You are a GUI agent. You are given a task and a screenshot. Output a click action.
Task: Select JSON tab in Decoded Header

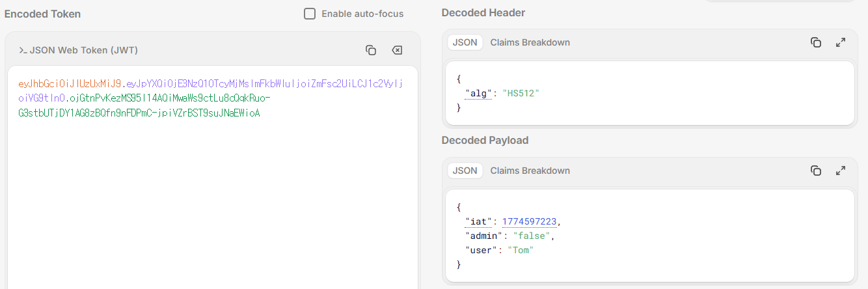[465, 42]
